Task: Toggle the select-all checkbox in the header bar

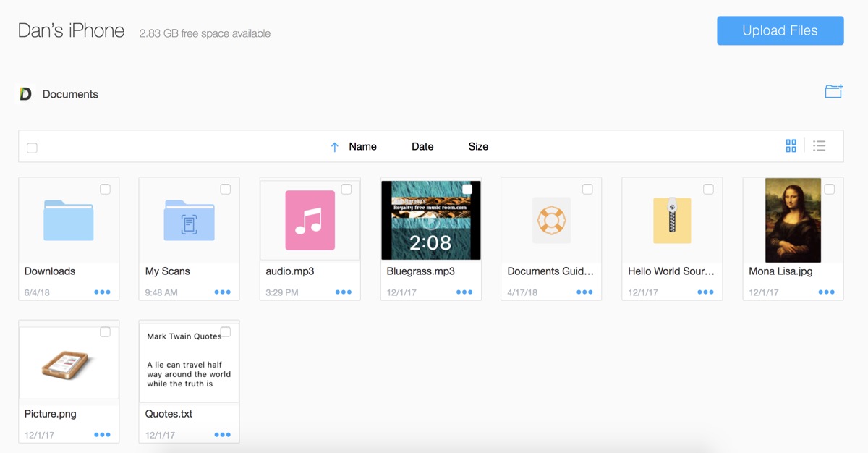Action: pos(32,148)
